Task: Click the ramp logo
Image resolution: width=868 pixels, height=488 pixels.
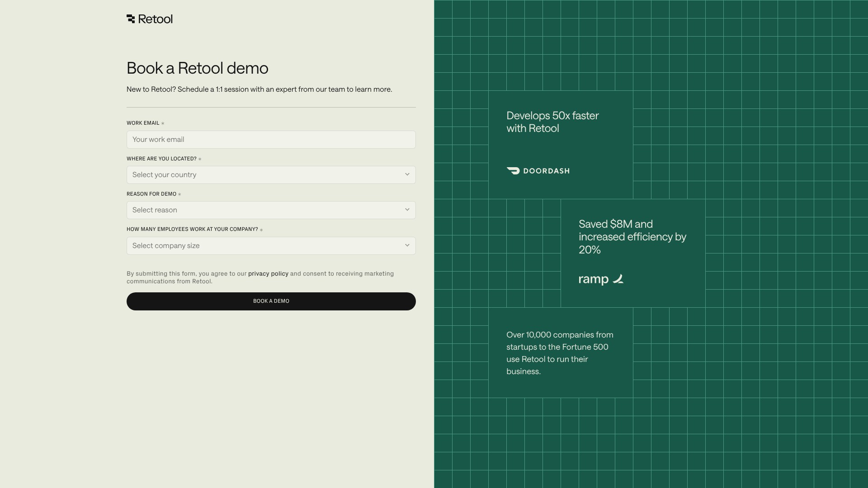Action: click(601, 279)
